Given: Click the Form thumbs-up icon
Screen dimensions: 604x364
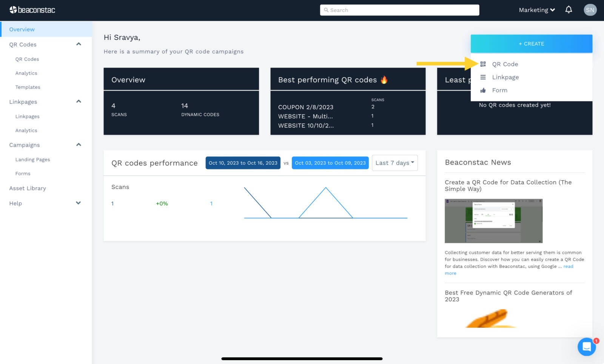Looking at the screenshot, I should coord(483,91).
